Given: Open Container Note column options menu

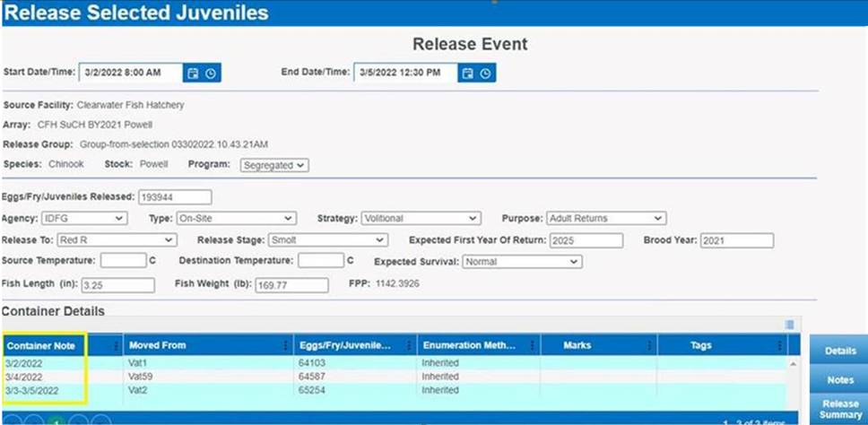Looking at the screenshot, I should click(x=116, y=345).
